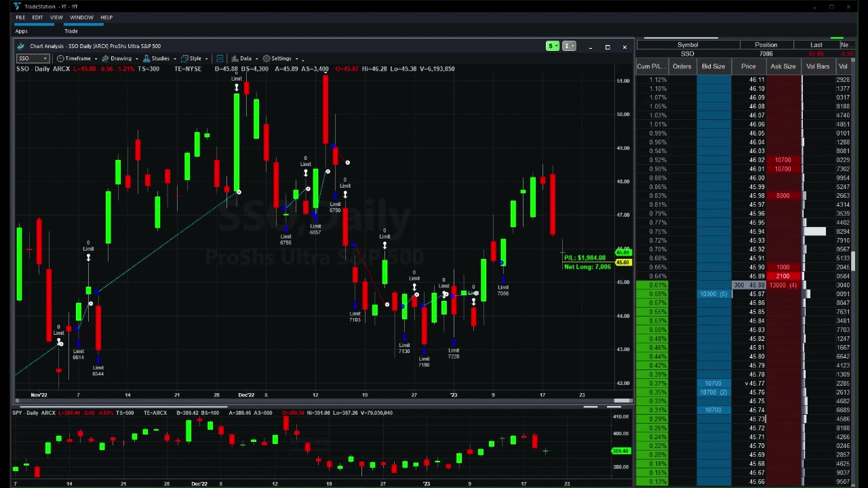Click the Style icon in chart toolbar
868x488 pixels.
184,58
